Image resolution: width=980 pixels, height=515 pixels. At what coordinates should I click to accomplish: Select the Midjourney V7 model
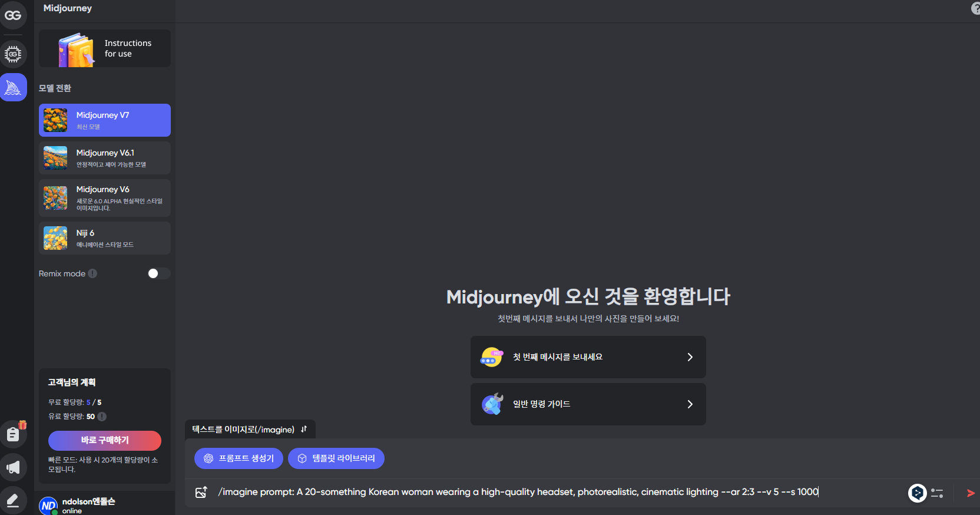(x=105, y=120)
